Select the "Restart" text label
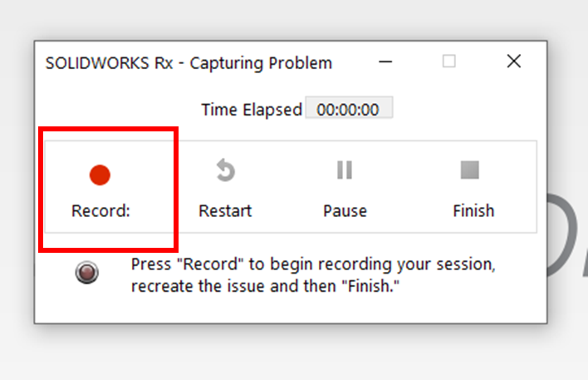 225,210
